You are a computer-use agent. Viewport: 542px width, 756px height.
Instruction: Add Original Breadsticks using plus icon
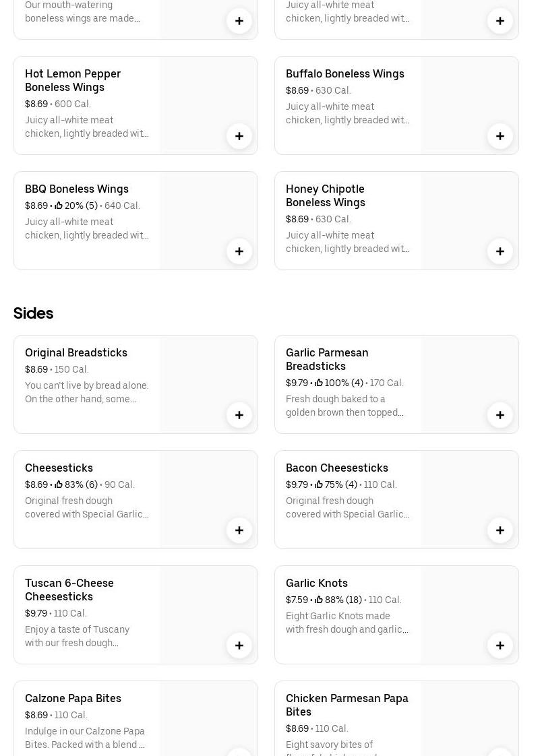point(239,415)
